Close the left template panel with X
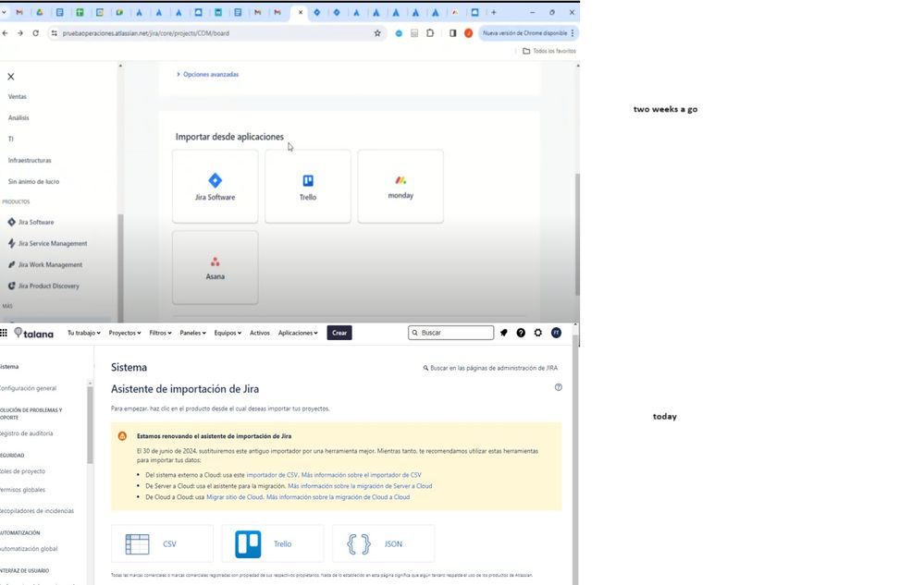The width and height of the screenshot is (924, 585). [10, 77]
